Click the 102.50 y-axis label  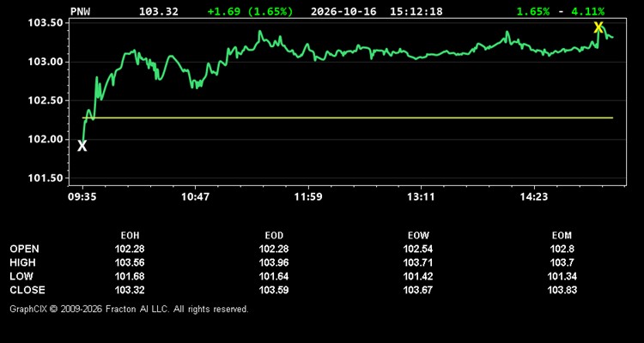(46, 101)
